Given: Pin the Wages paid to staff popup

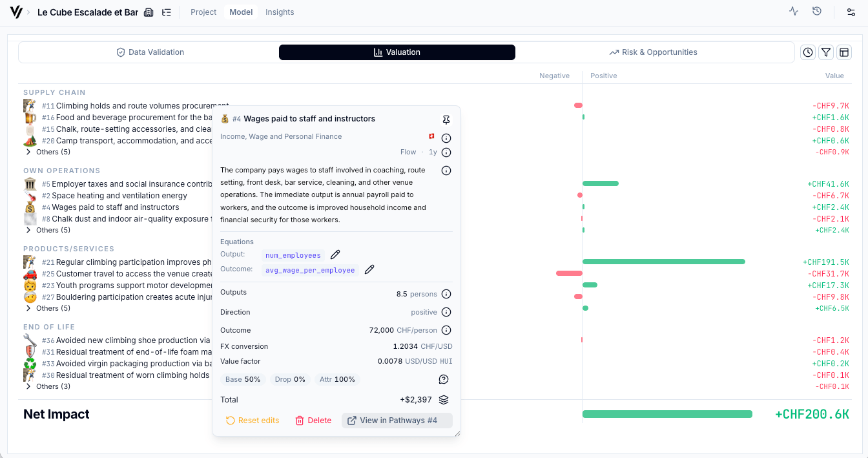Looking at the screenshot, I should (446, 120).
